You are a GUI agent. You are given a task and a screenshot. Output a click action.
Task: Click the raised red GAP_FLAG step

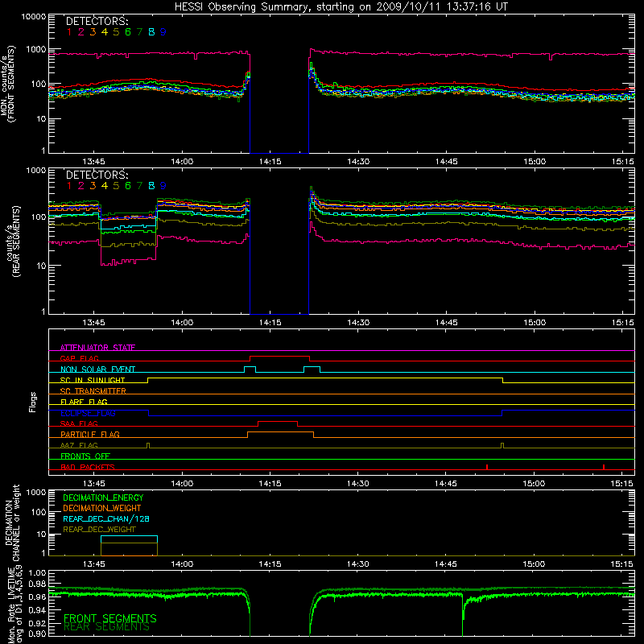tap(279, 357)
